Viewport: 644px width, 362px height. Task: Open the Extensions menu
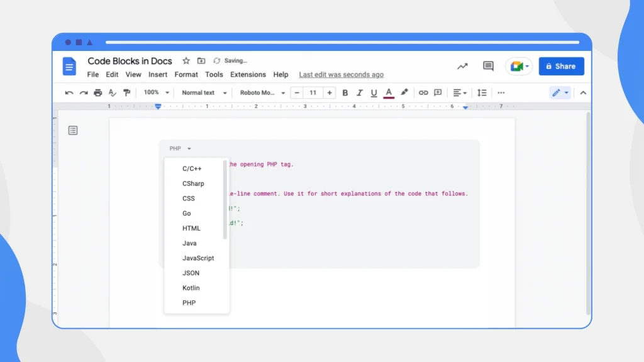(x=248, y=74)
